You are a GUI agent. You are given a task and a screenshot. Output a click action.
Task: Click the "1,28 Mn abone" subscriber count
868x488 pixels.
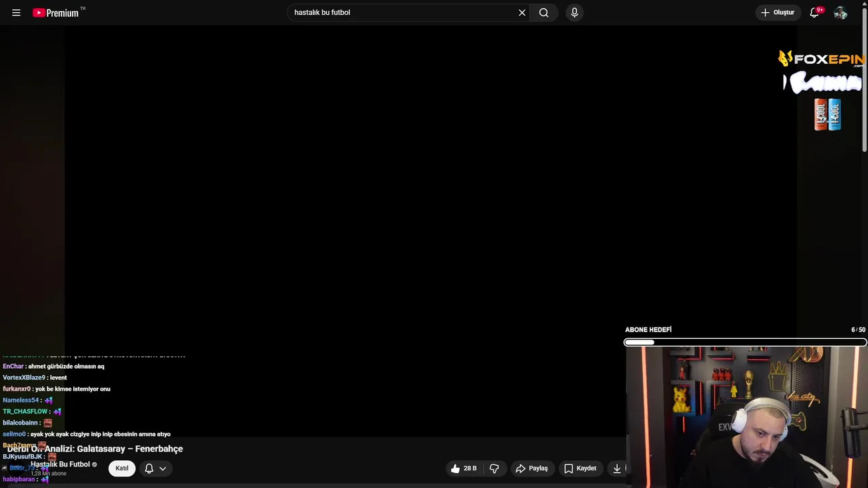click(x=49, y=473)
